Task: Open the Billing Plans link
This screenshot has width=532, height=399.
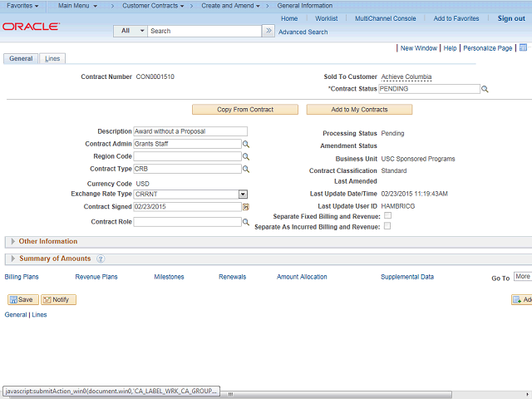Action: point(22,277)
